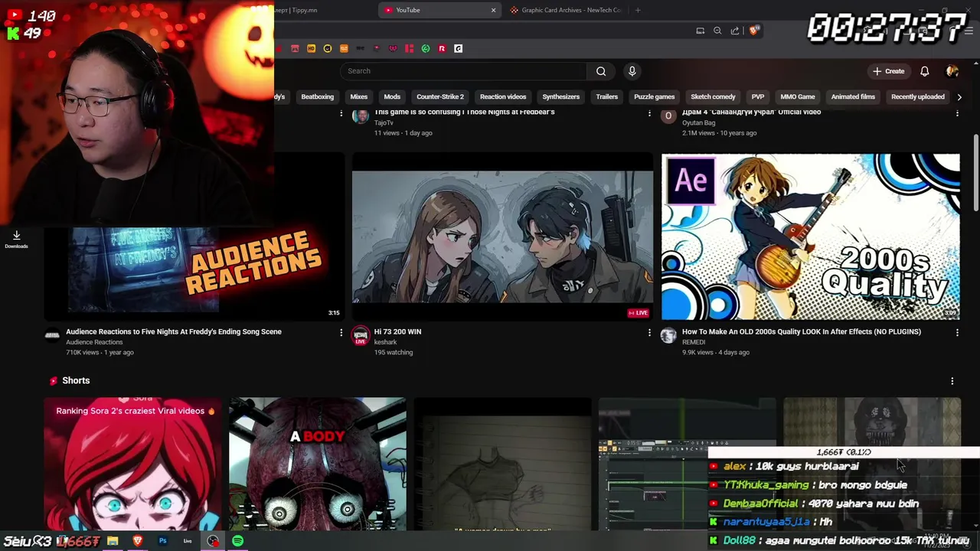The width and height of the screenshot is (980, 551).
Task: Open options menu for 2000s Quality video
Action: (x=957, y=332)
